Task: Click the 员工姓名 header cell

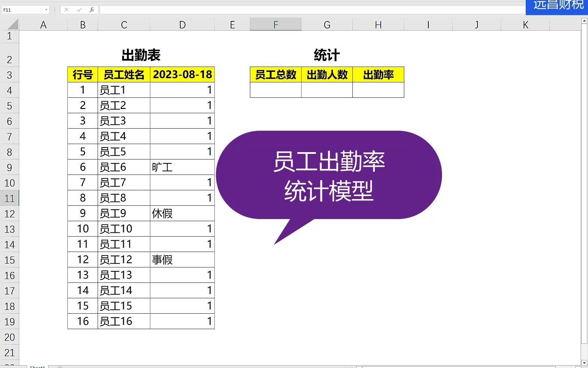Action: click(124, 75)
